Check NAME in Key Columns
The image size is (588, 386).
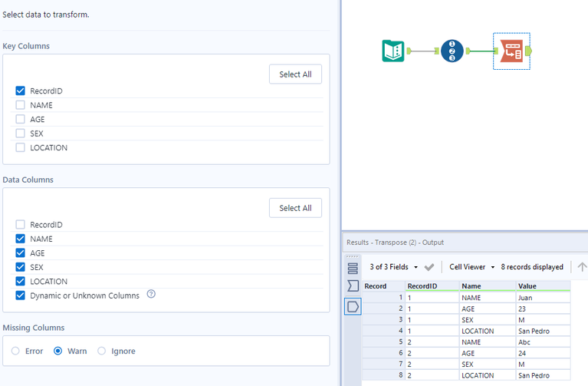click(x=20, y=105)
